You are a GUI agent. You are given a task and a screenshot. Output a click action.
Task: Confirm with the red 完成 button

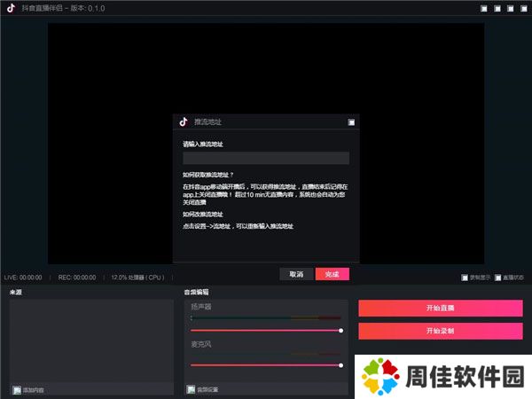click(x=332, y=274)
